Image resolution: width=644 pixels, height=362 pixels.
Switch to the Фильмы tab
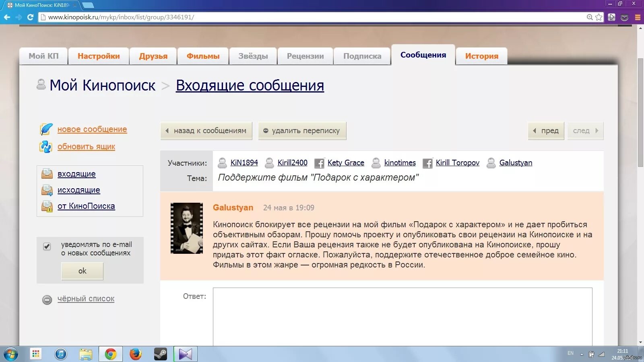[x=203, y=56]
